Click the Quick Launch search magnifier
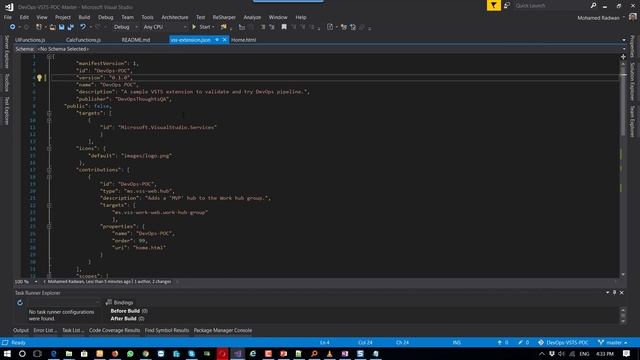 pyautogui.click(x=593, y=5)
